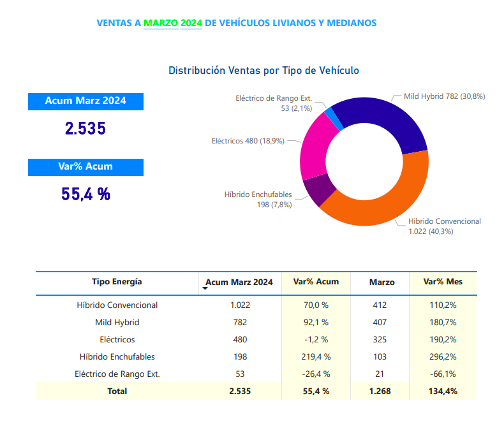The image size is (504, 424).
Task: Click the Total 1.268 Marzo cell
Action: click(x=380, y=391)
